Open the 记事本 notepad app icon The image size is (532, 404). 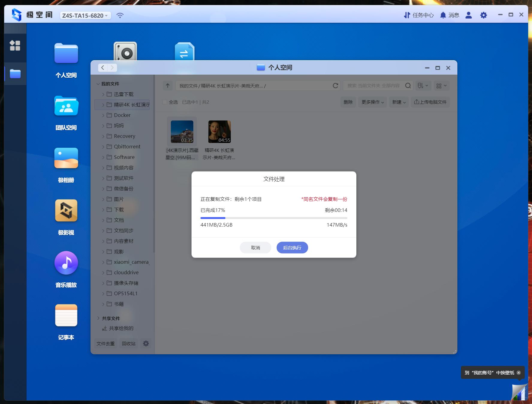point(66,315)
